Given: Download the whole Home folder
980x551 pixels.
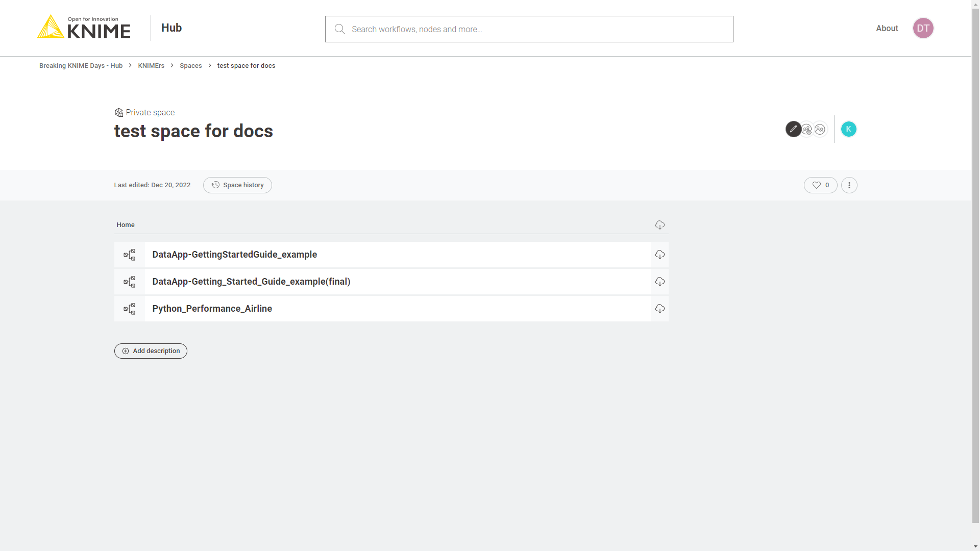Looking at the screenshot, I should pyautogui.click(x=659, y=225).
